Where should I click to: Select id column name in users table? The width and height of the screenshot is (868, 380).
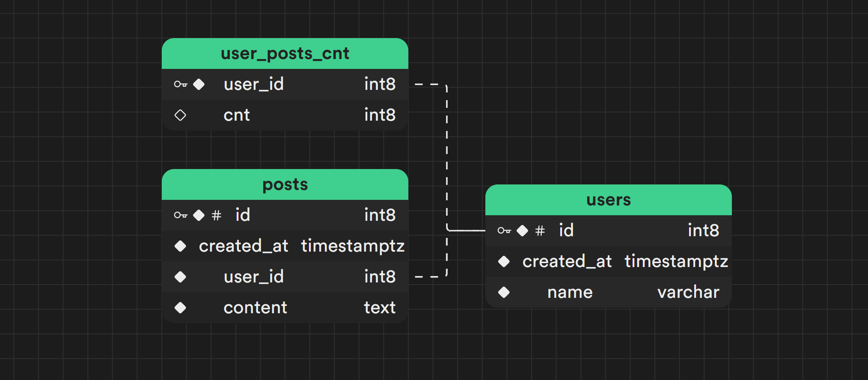coord(566,231)
